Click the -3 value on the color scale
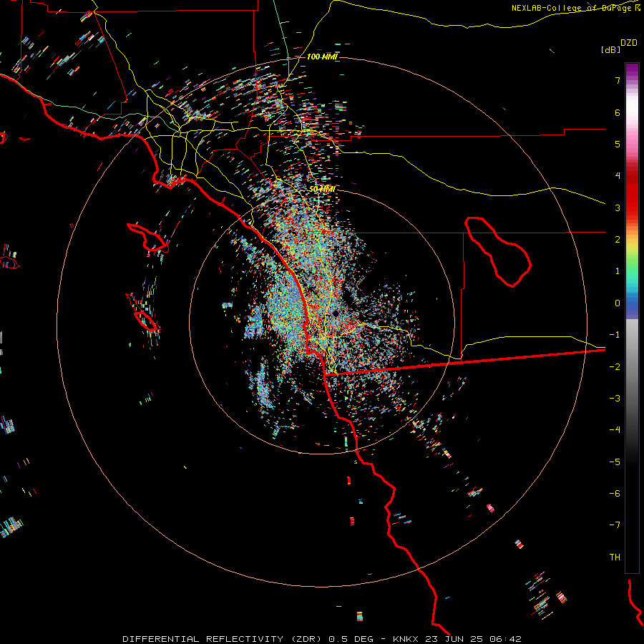The image size is (644, 644). [615, 399]
